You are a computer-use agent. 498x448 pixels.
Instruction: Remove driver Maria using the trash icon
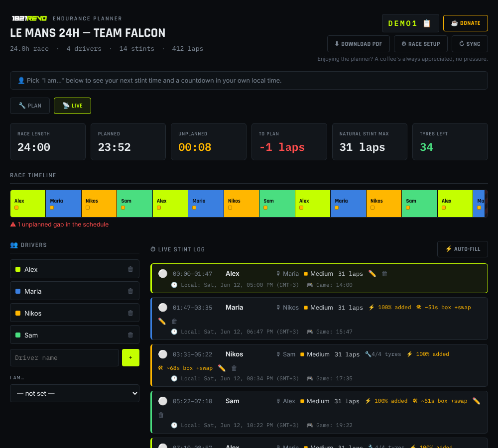(x=130, y=291)
